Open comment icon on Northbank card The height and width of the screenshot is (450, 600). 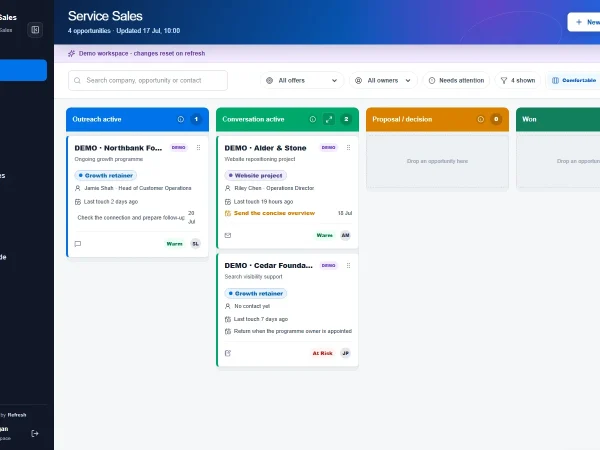click(78, 244)
